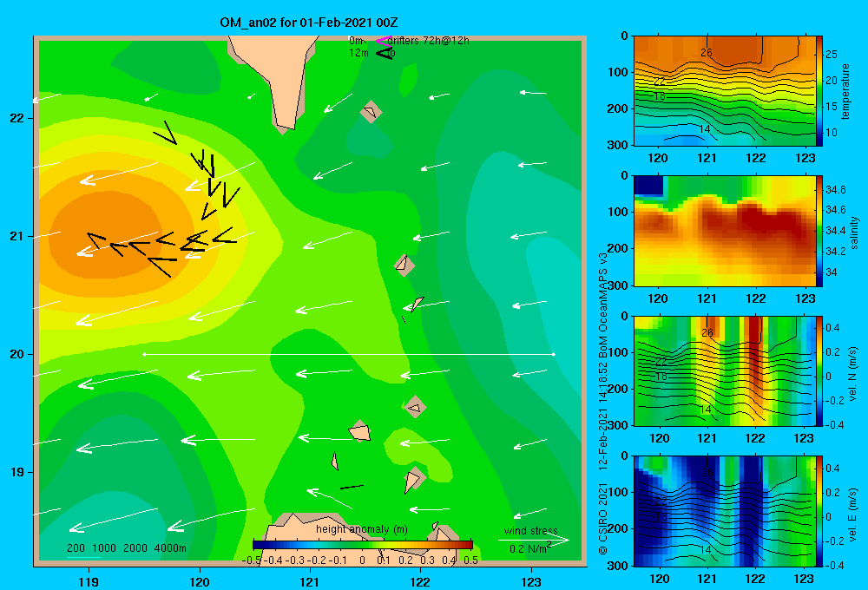Click the vertical 'temperature' colorbar label
868x590 pixels.
pos(845,91)
